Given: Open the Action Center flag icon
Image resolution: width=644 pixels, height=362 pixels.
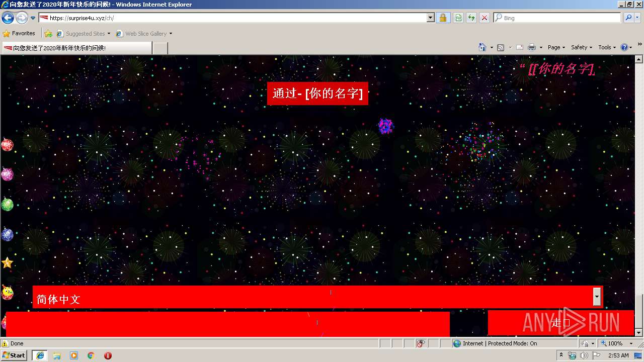Looking at the screenshot, I should [x=596, y=355].
